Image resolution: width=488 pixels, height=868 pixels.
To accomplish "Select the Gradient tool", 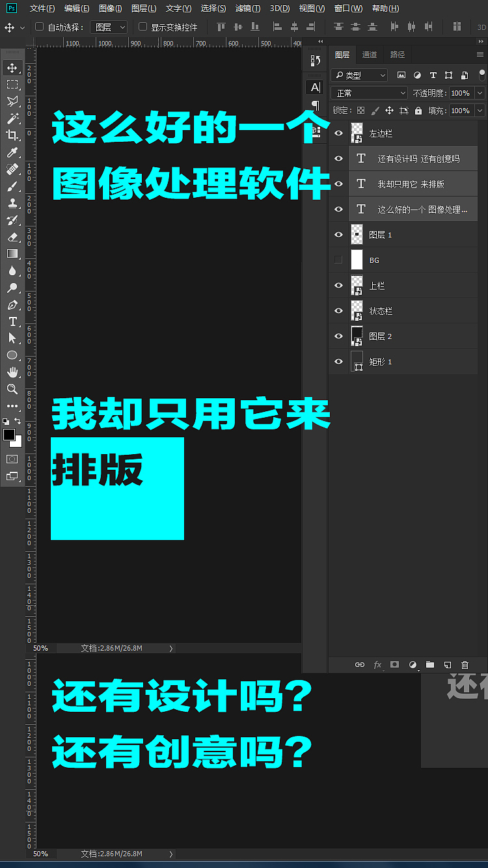I will coord(12,254).
